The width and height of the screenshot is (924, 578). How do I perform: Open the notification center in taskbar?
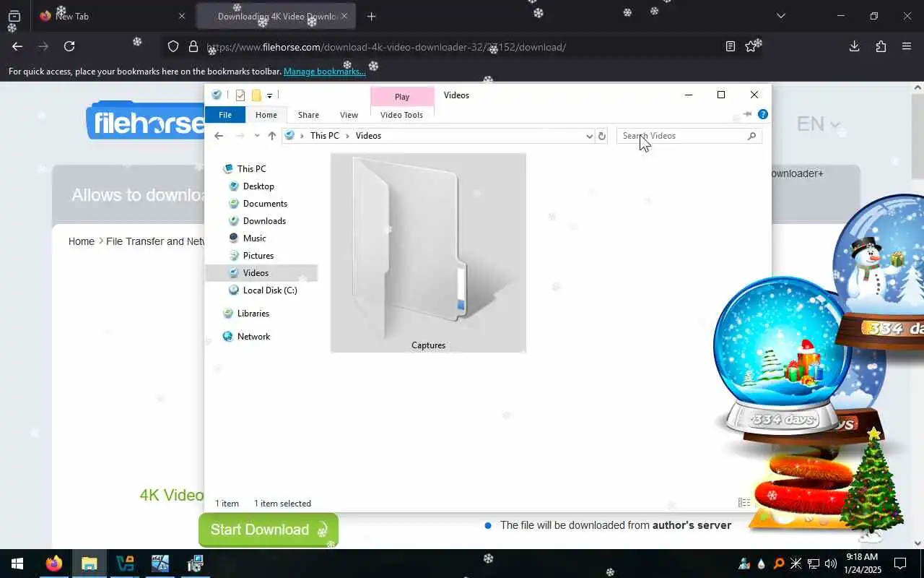[x=900, y=564]
